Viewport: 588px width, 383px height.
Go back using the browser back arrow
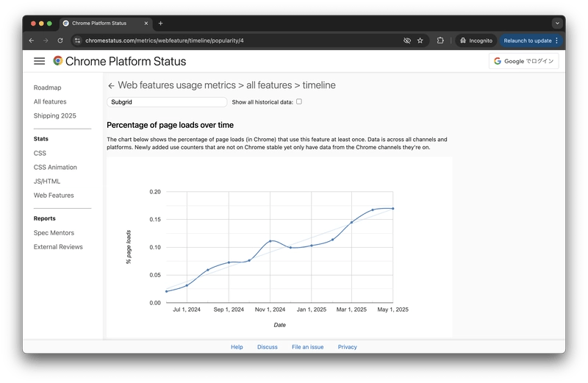(x=32, y=40)
